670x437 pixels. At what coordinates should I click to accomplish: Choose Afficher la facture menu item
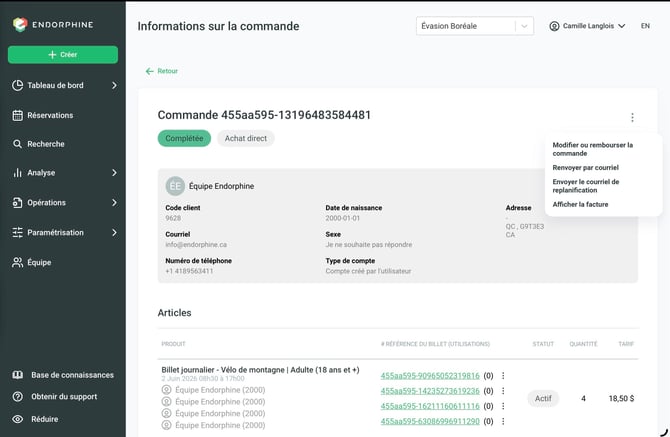(x=580, y=204)
